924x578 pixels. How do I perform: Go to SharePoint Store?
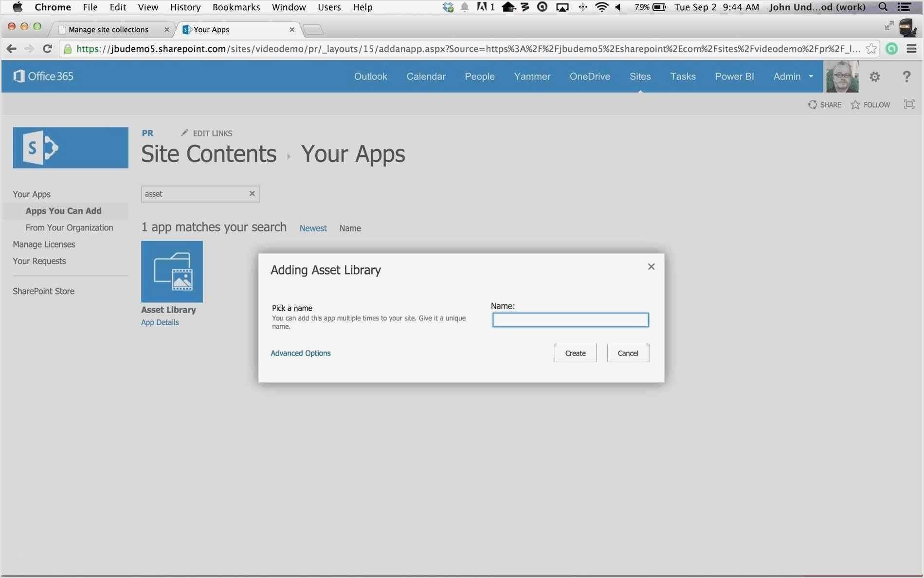point(43,291)
